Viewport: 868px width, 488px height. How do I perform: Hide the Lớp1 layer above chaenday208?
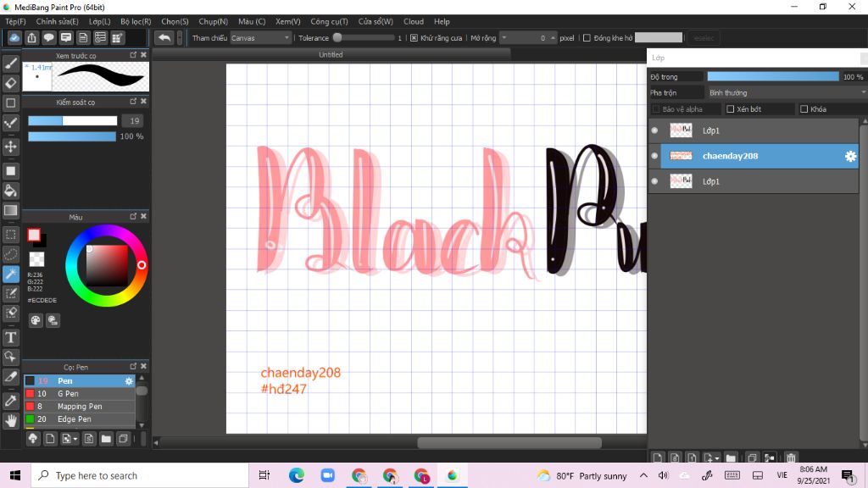[654, 130]
